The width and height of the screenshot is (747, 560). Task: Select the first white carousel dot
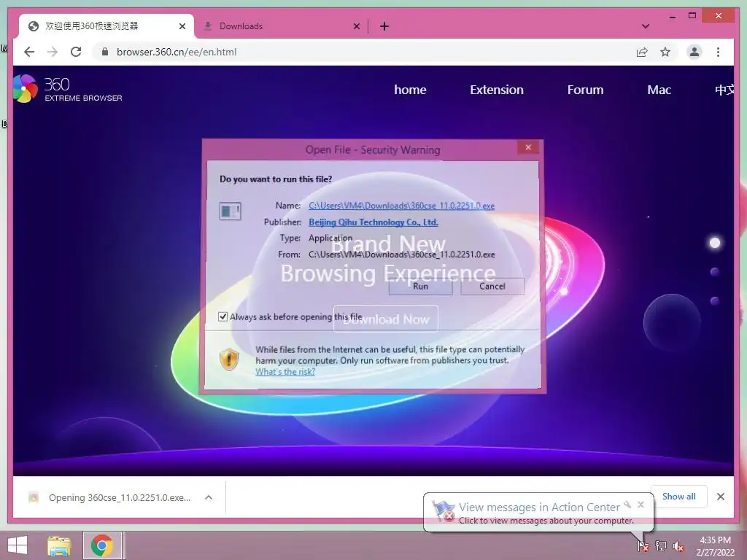(715, 243)
